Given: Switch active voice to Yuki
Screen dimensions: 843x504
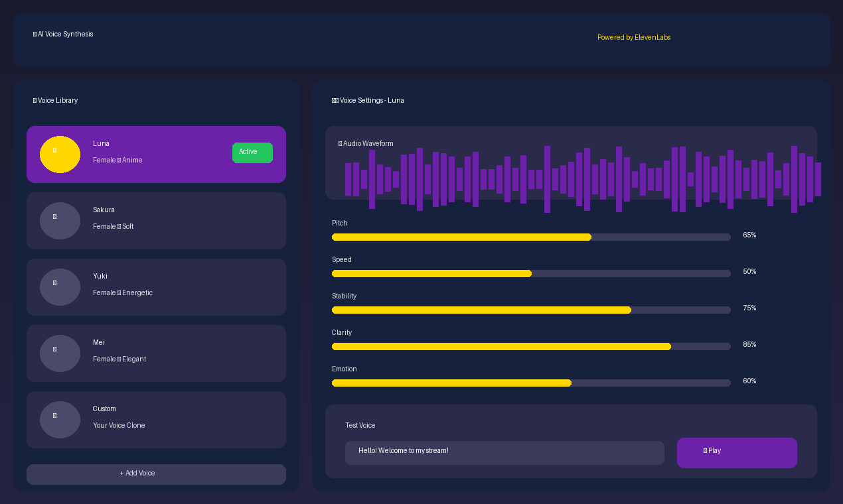Looking at the screenshot, I should (x=156, y=286).
